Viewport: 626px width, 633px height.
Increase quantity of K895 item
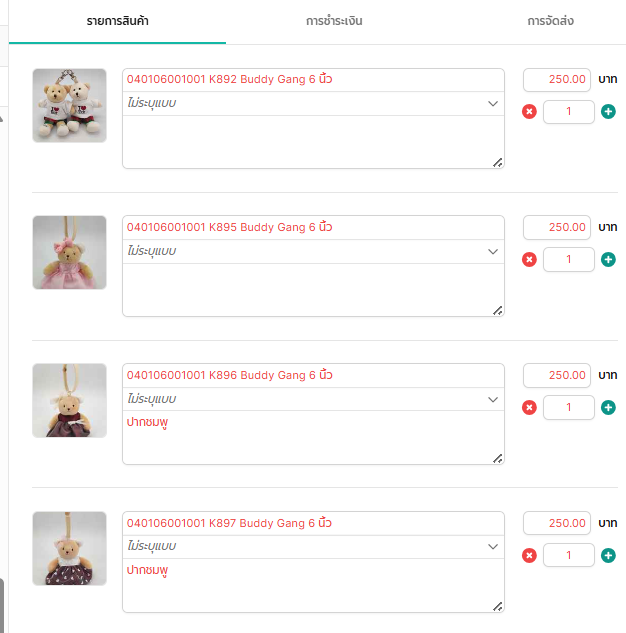(608, 260)
